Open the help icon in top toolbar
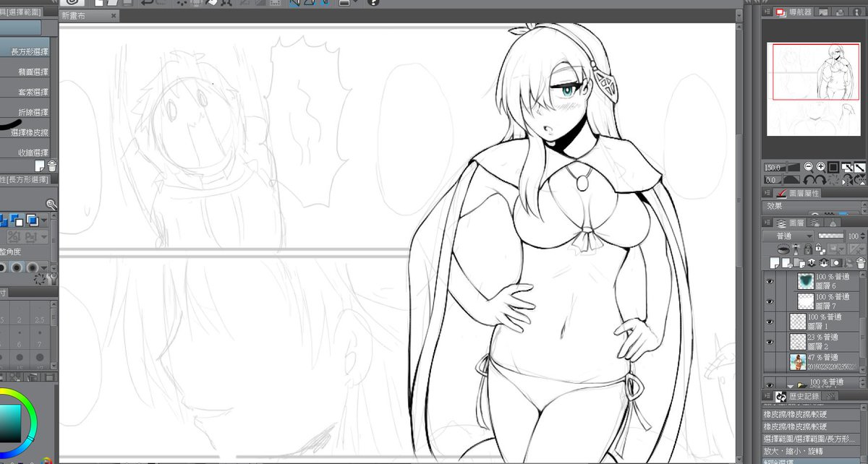The width and height of the screenshot is (868, 464). coord(373,3)
